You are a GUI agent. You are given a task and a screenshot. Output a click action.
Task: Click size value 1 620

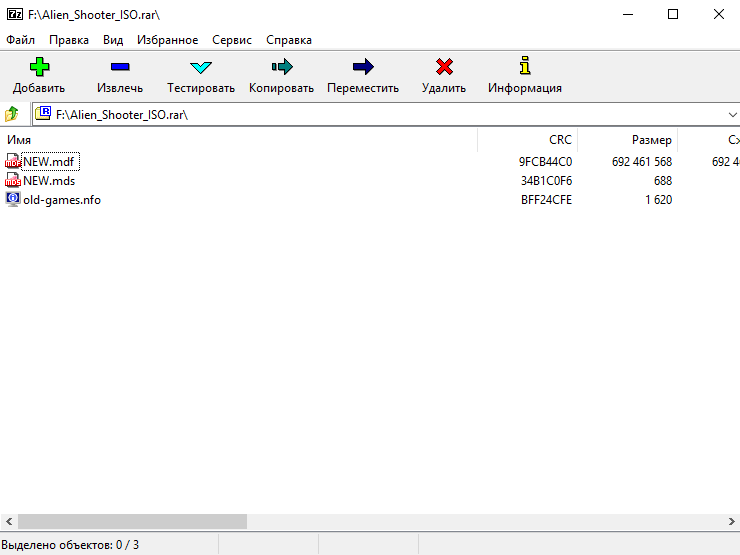tap(658, 200)
